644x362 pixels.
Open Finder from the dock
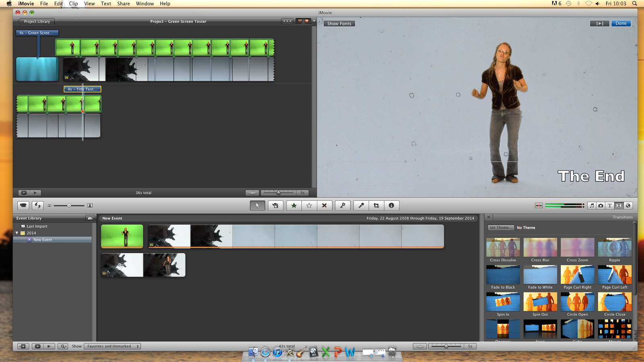click(x=253, y=352)
